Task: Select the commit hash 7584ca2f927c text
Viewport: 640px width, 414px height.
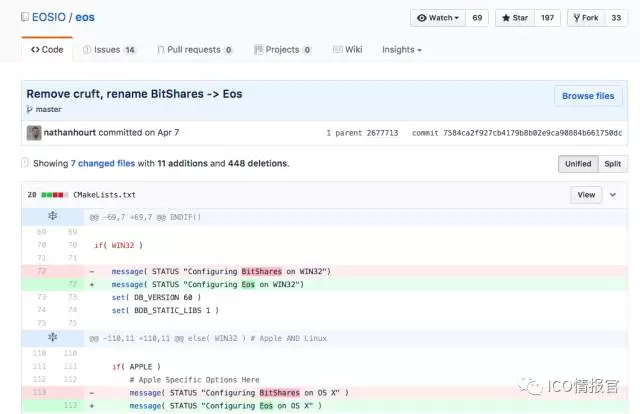Action: click(x=533, y=133)
